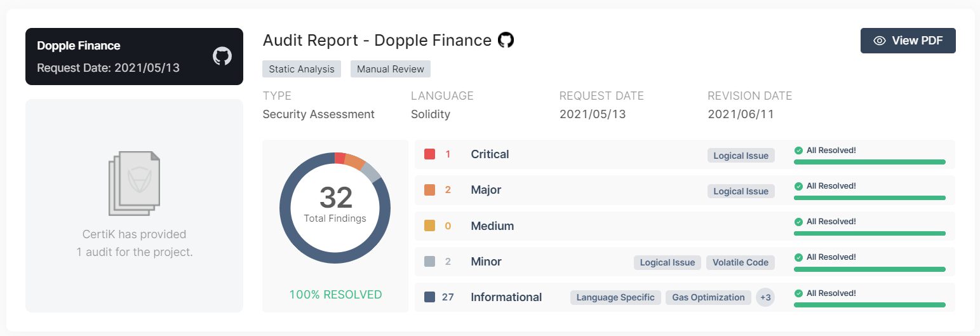Click the View PDF button
Image resolution: width=980 pixels, height=336 pixels.
coord(908,41)
